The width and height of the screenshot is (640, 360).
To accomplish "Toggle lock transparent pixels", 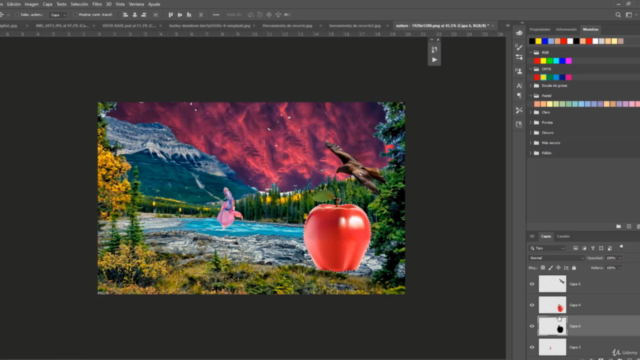I will (x=542, y=268).
